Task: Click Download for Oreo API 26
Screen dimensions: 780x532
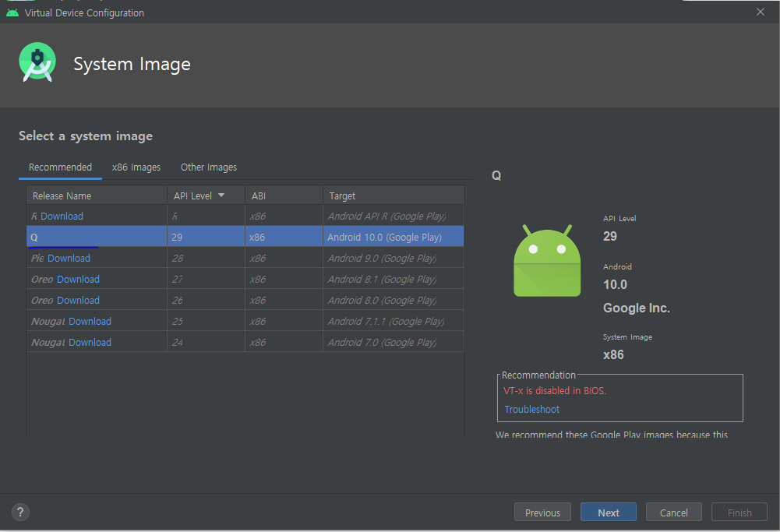Action: click(78, 301)
